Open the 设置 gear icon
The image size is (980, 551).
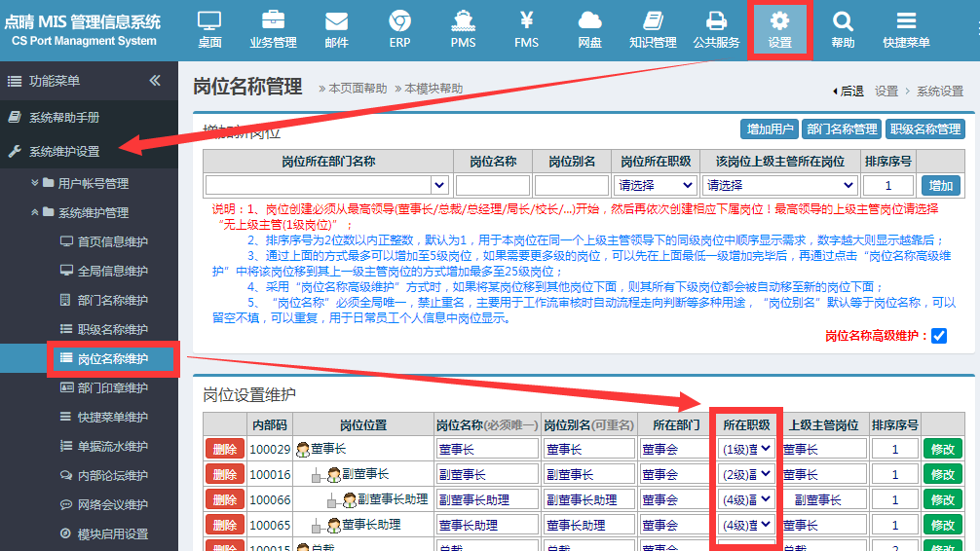(x=779, y=29)
